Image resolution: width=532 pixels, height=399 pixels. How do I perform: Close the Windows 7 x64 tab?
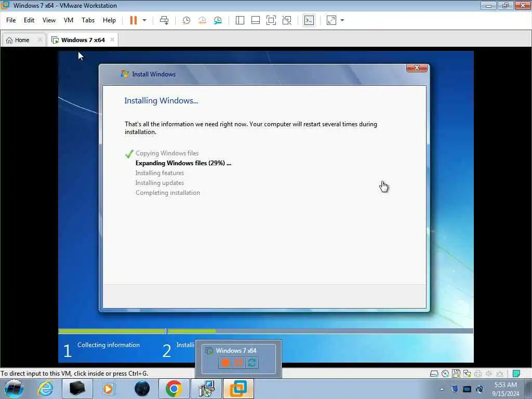(112, 39)
